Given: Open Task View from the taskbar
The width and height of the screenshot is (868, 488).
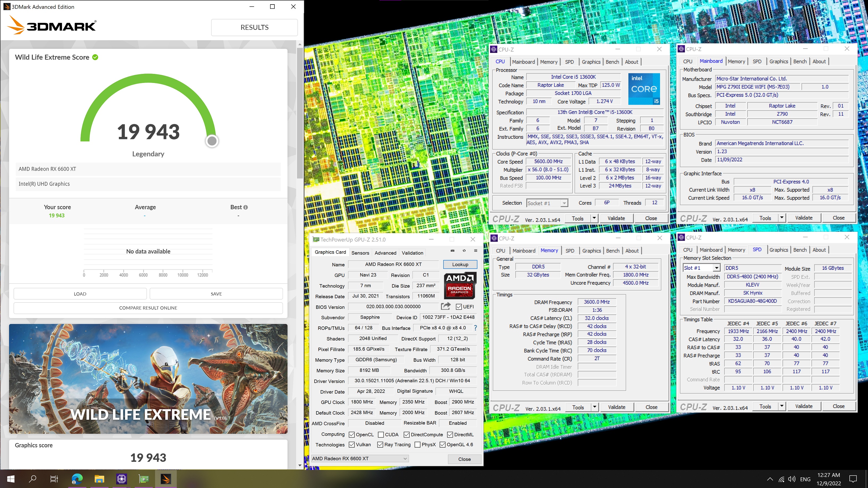Looking at the screenshot, I should click(x=54, y=479).
